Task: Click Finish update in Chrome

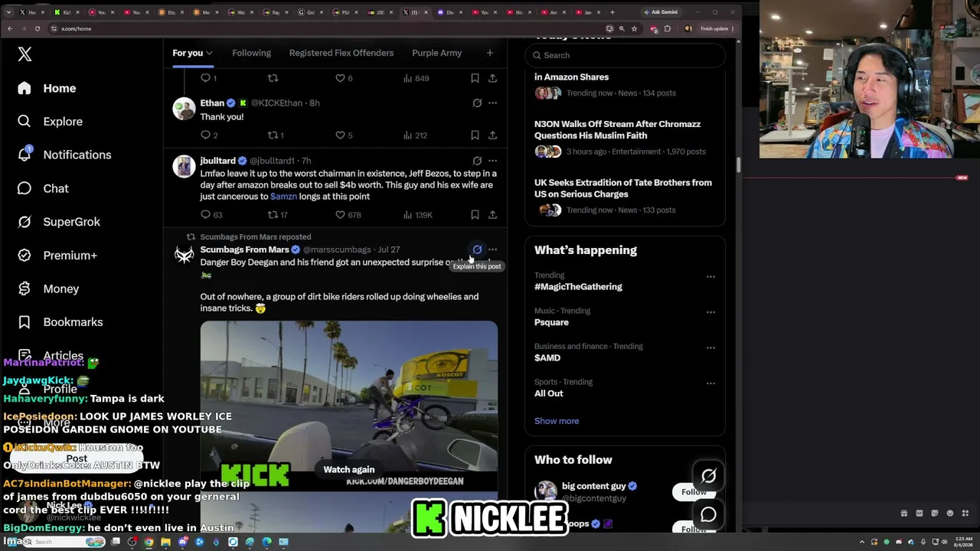Action: click(x=717, y=28)
